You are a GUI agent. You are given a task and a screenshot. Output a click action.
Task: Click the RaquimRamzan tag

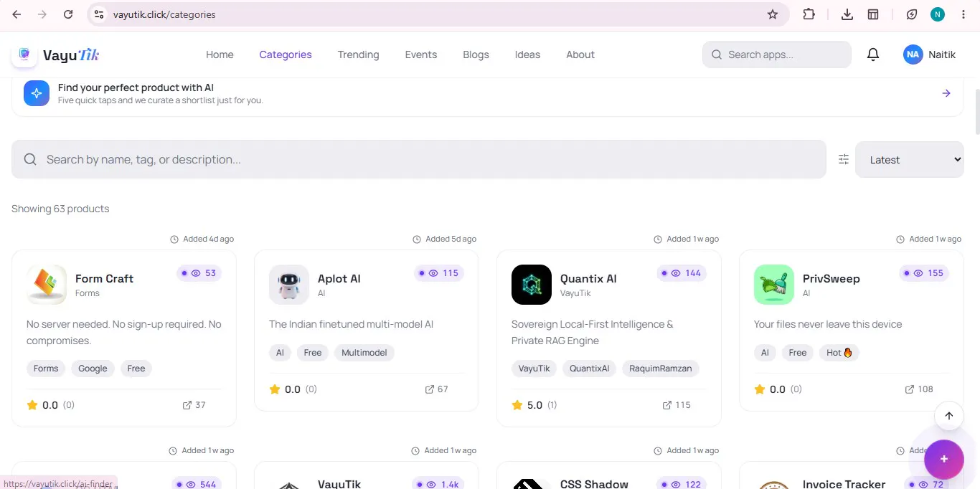click(661, 369)
